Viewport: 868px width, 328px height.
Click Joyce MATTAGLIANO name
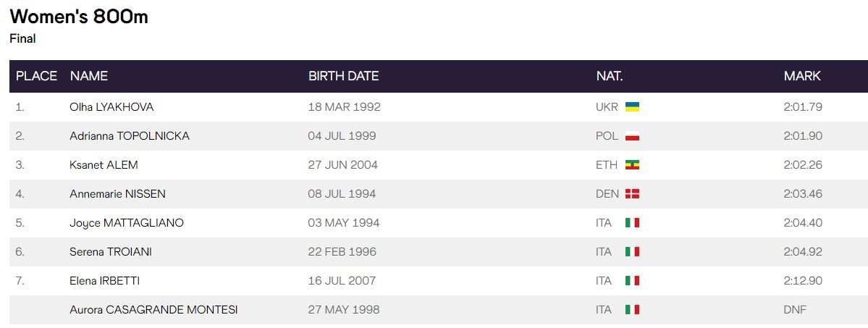pos(127,223)
